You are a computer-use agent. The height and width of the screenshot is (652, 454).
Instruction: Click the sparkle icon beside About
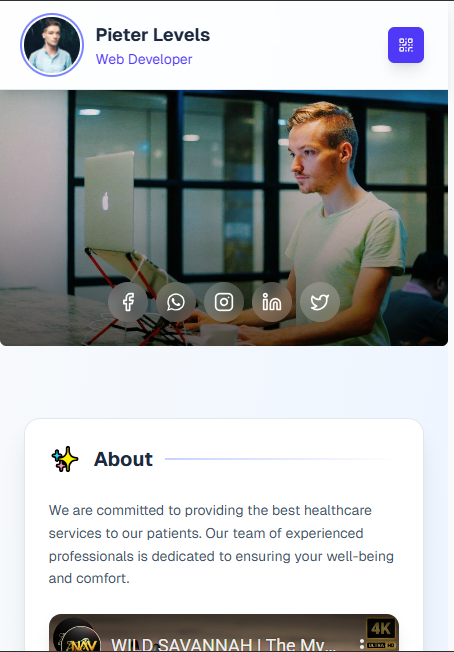click(x=65, y=459)
